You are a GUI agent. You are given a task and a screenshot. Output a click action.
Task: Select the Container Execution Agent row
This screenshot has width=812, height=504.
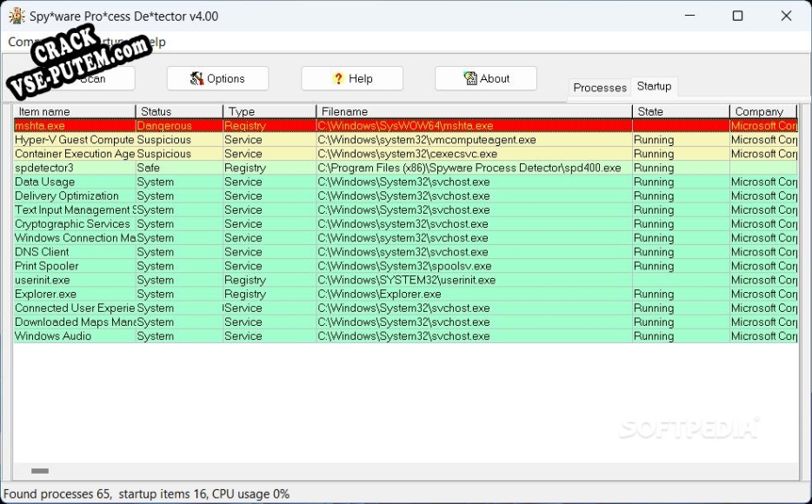coord(405,154)
